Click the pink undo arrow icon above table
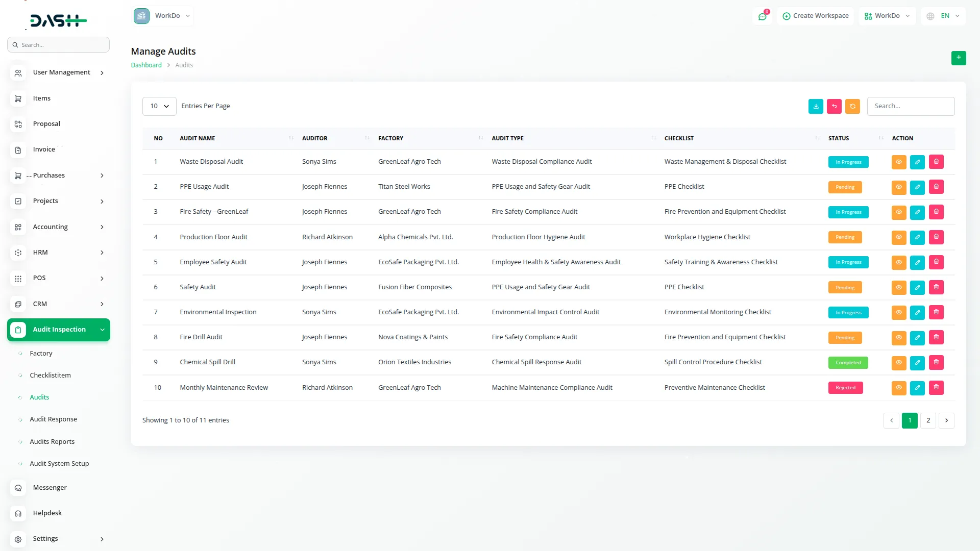 [834, 106]
